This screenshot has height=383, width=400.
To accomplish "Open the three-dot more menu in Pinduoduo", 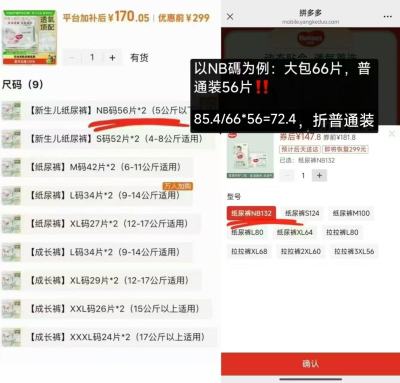I will pos(387,17).
